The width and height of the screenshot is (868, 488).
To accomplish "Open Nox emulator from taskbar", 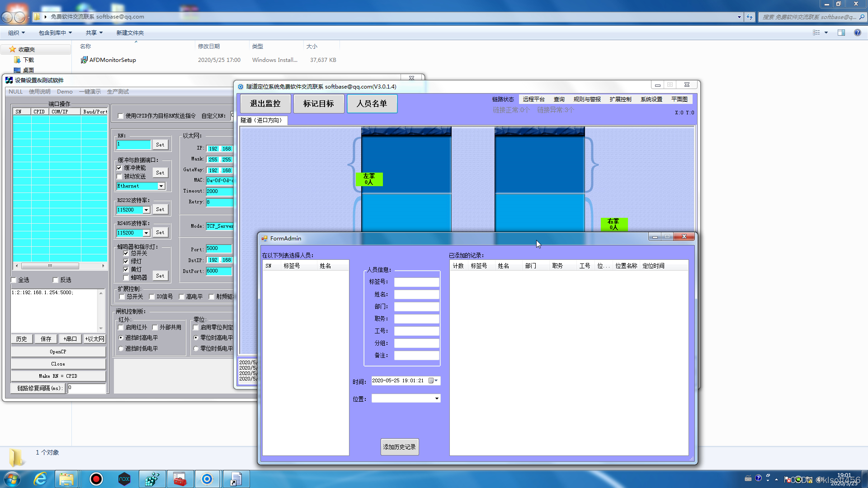I will coord(124,479).
